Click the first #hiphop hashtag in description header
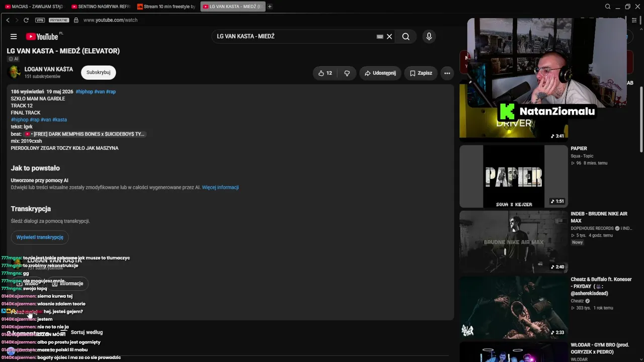 (x=84, y=92)
